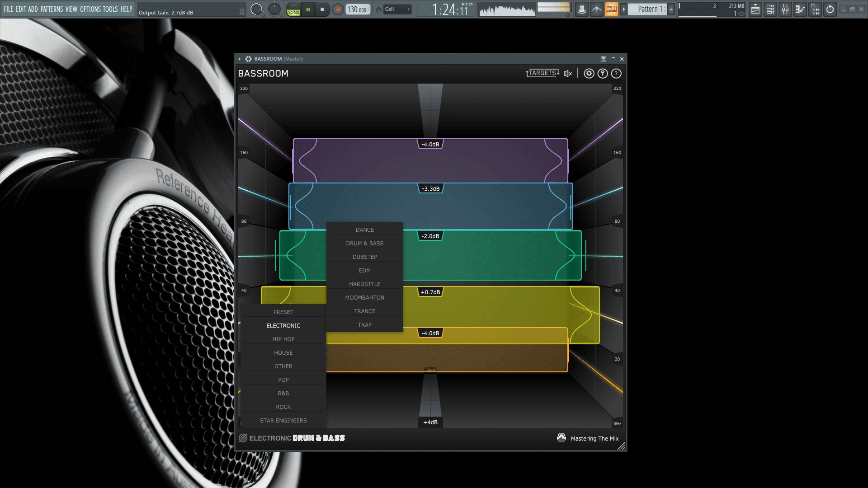This screenshot has height=488, width=868.
Task: Click the -4.0dB purple band label
Action: click(430, 145)
